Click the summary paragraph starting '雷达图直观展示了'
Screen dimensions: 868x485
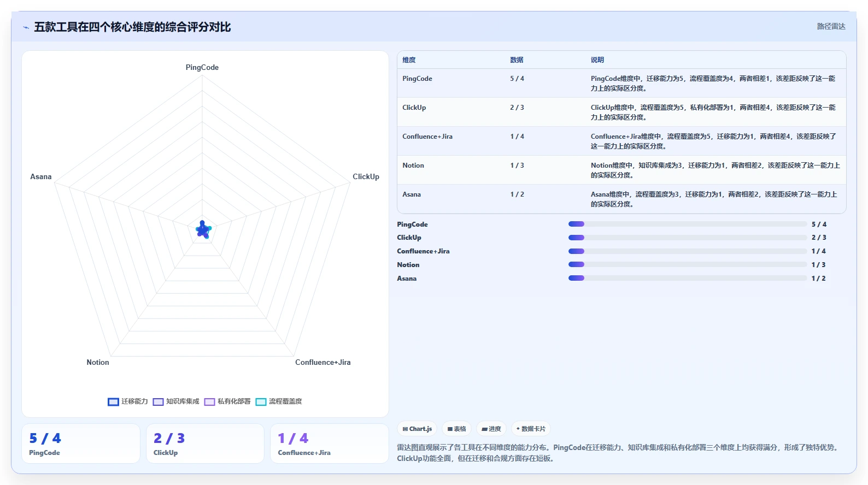[618, 453]
